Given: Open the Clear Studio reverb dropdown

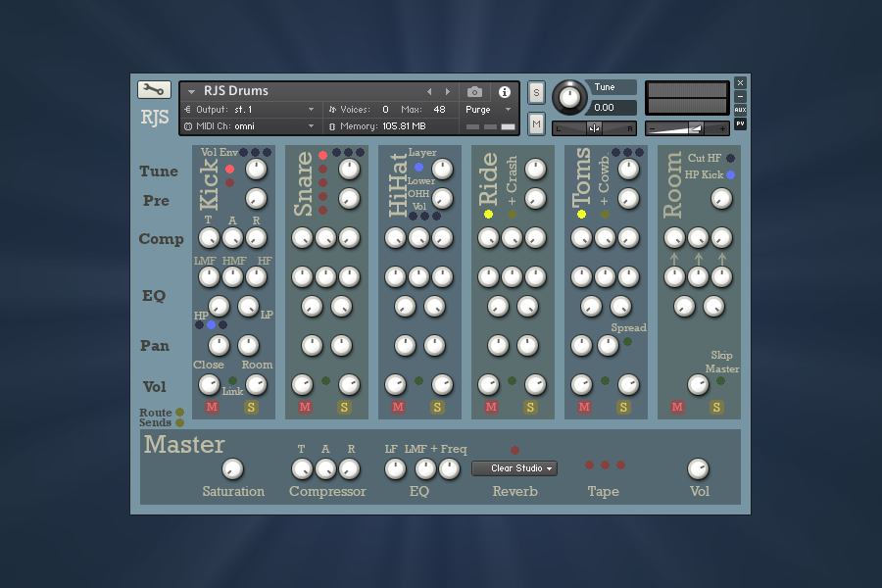Looking at the screenshot, I should point(514,468).
